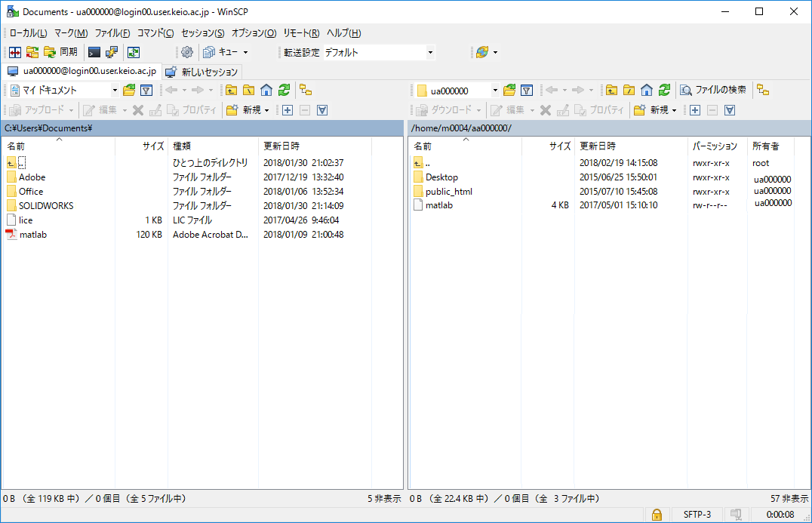This screenshot has width=812, height=523.
Task: Click the Preferences gear icon
Action: pos(187,52)
